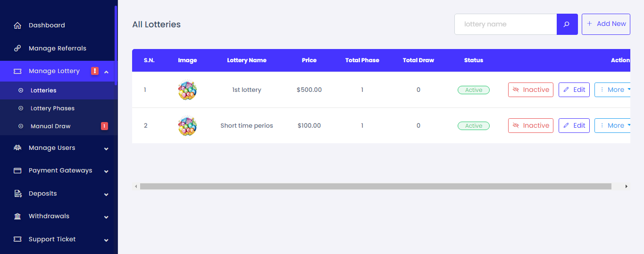Click the Dashboard home icon
Viewport: 644px width, 254px height.
point(17,25)
